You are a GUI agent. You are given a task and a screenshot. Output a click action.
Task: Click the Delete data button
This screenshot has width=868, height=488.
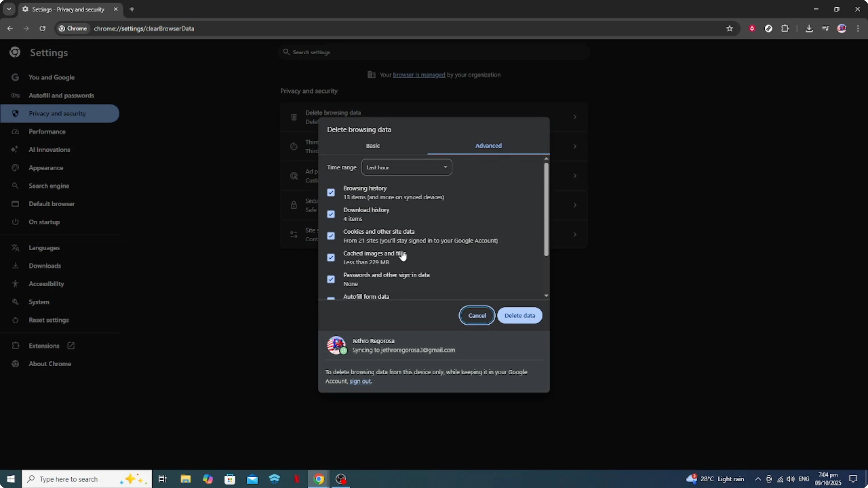click(x=520, y=316)
